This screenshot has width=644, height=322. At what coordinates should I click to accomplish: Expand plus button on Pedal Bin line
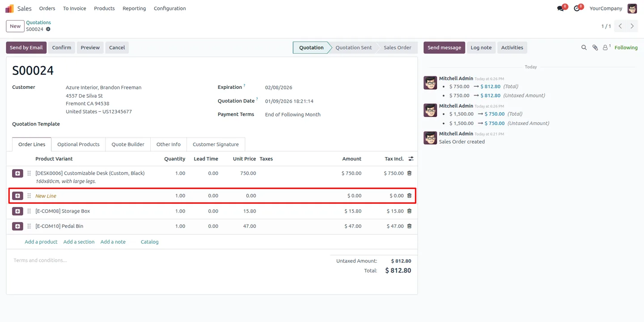17,226
